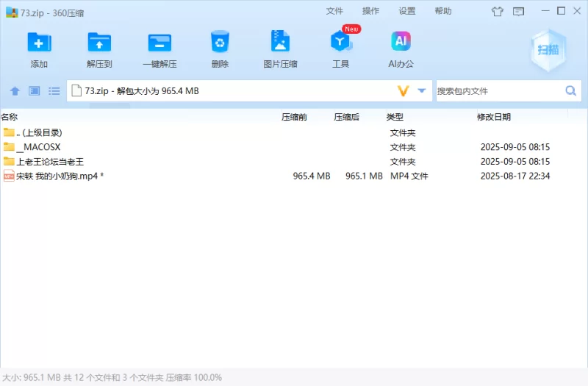Click the 965.1 MB compressed size cell
This screenshot has width=588, height=386.
[364, 176]
